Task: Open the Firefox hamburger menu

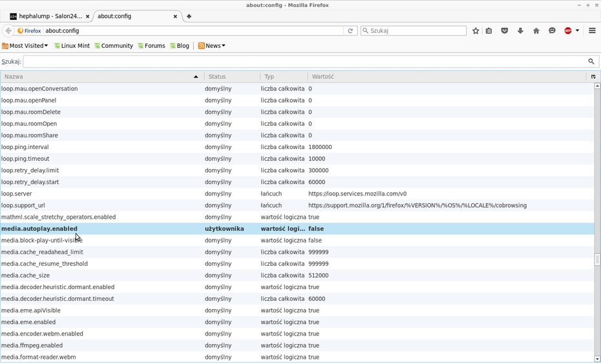Action: (x=592, y=30)
